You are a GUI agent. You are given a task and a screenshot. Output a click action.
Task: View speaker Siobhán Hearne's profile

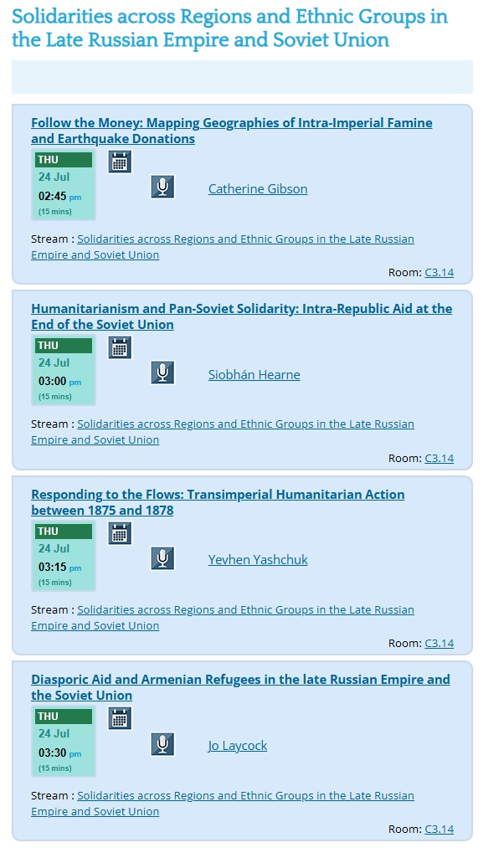(254, 375)
